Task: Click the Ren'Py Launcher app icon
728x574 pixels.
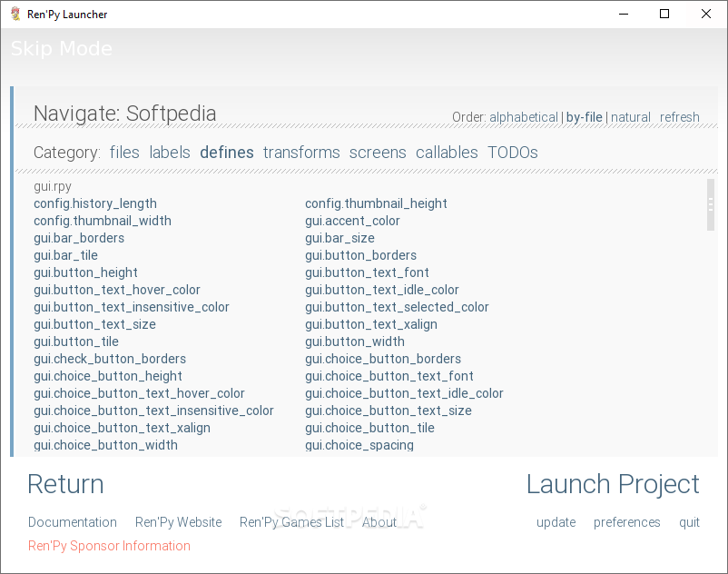Action: pyautogui.click(x=15, y=14)
